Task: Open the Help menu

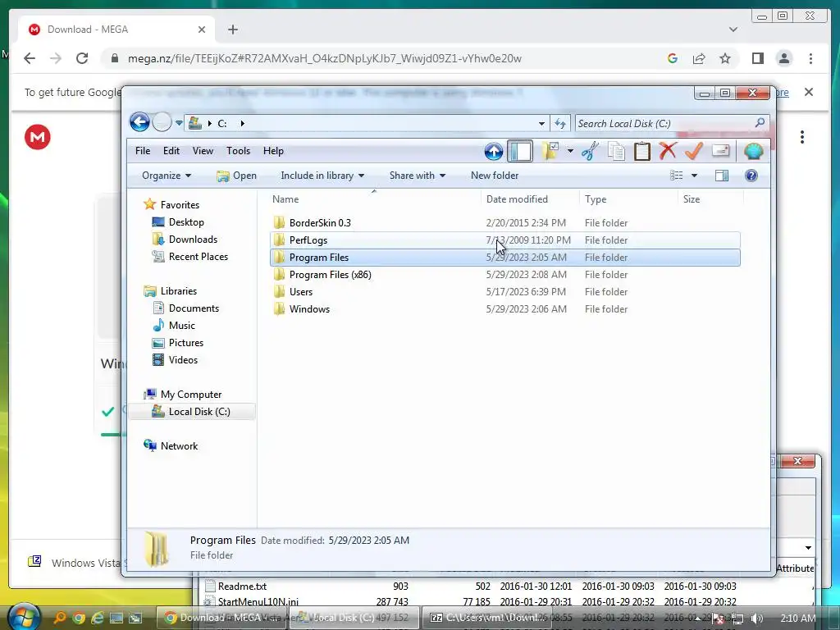Action: (273, 151)
